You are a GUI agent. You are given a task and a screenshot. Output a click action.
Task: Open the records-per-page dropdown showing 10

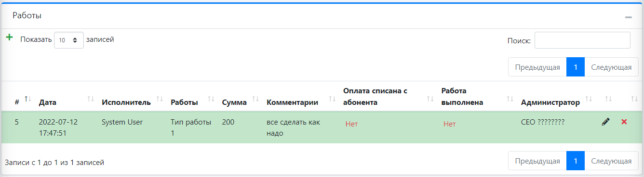click(x=69, y=40)
